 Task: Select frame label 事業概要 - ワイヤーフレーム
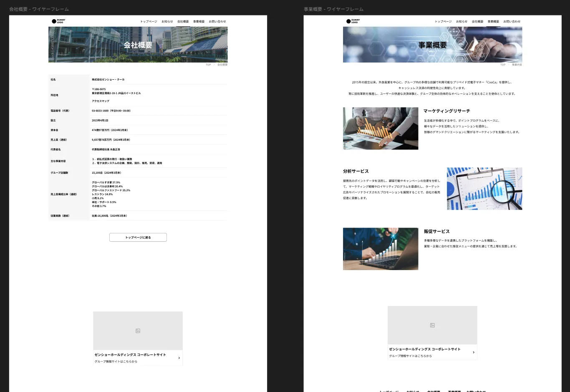tap(334, 9)
